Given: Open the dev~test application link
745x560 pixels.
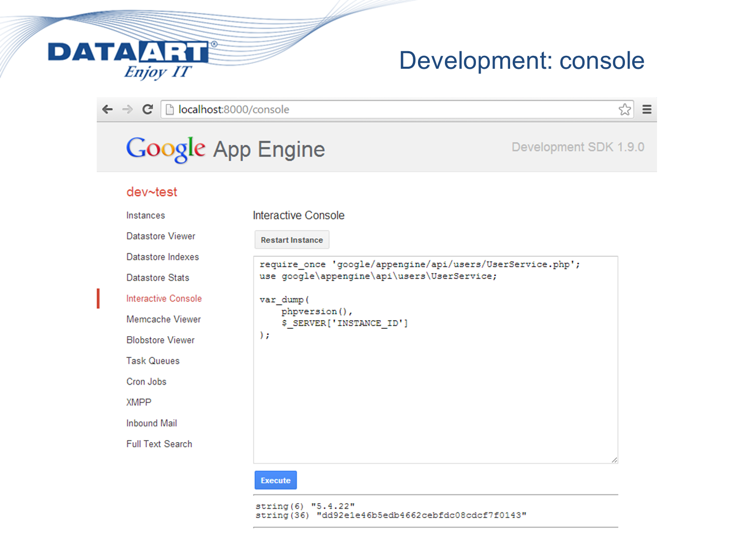Looking at the screenshot, I should tap(152, 192).
